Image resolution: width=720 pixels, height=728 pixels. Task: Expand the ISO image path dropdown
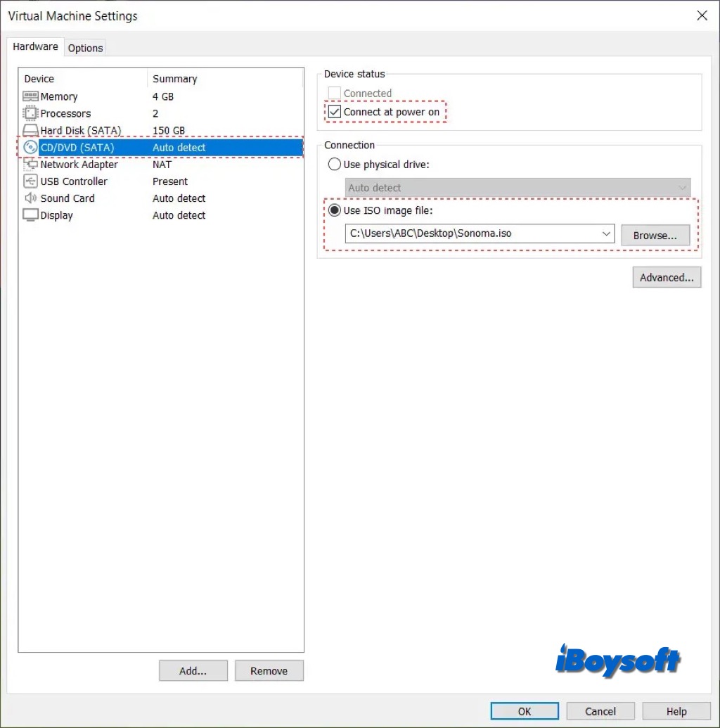click(605, 234)
